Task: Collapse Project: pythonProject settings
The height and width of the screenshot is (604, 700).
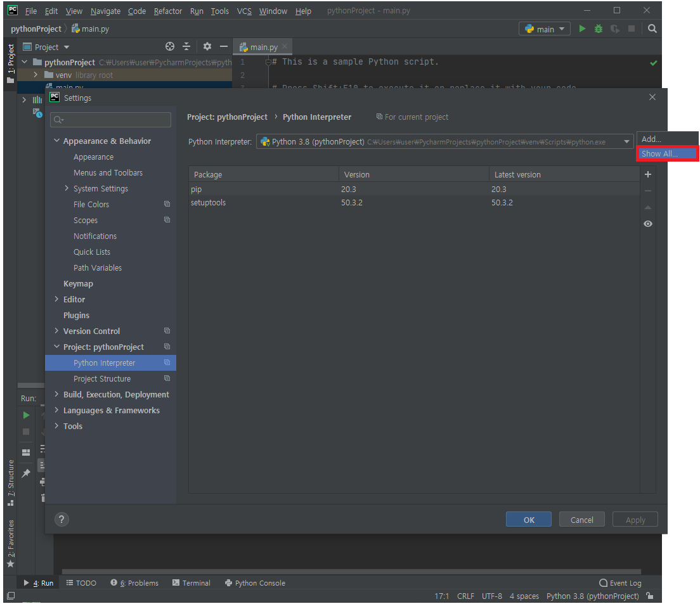Action: [56, 347]
